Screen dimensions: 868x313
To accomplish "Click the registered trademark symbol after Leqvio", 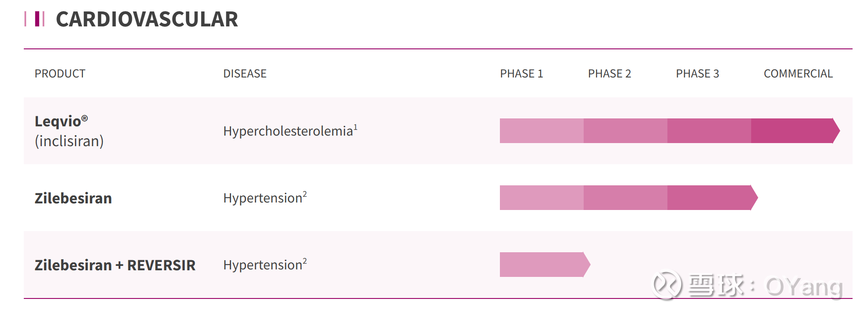I will [85, 118].
